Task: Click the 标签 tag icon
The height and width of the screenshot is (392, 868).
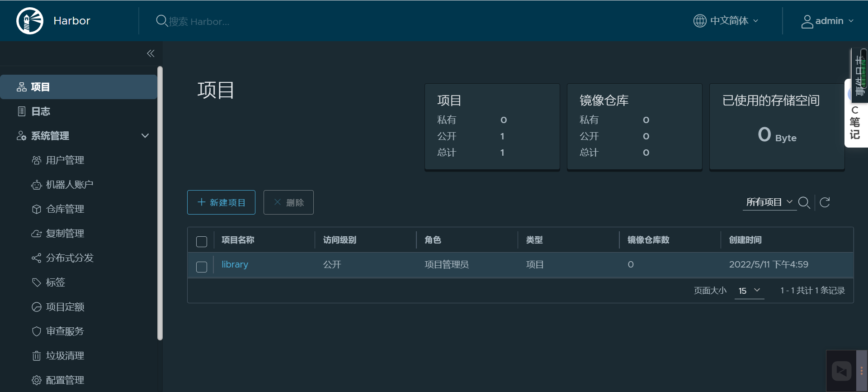Action: (x=37, y=282)
